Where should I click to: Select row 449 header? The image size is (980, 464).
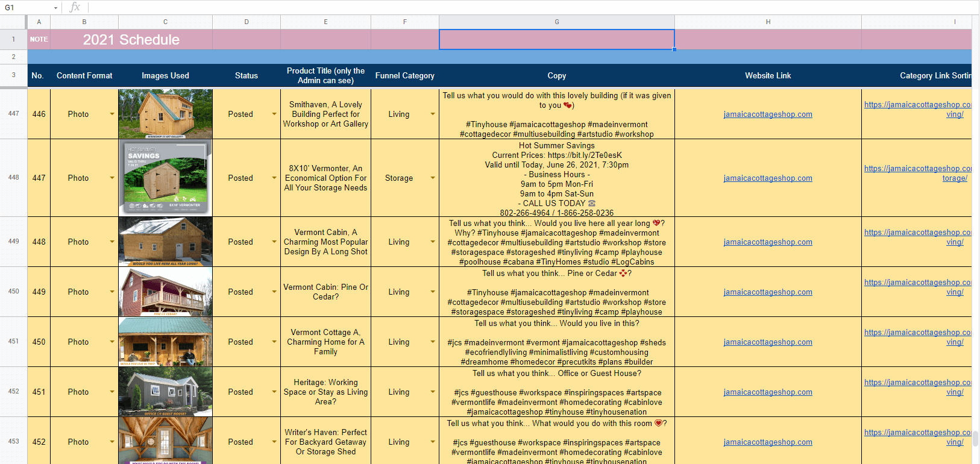point(13,242)
